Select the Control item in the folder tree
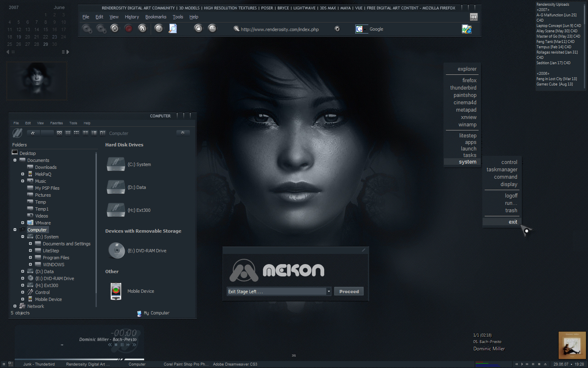 (x=42, y=292)
